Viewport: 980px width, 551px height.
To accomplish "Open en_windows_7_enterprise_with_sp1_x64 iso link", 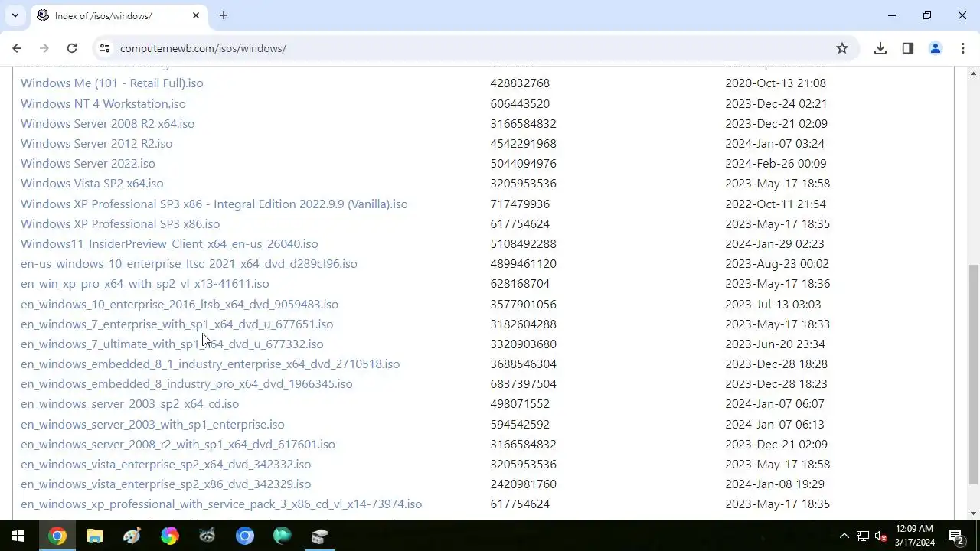I will pyautogui.click(x=177, y=324).
